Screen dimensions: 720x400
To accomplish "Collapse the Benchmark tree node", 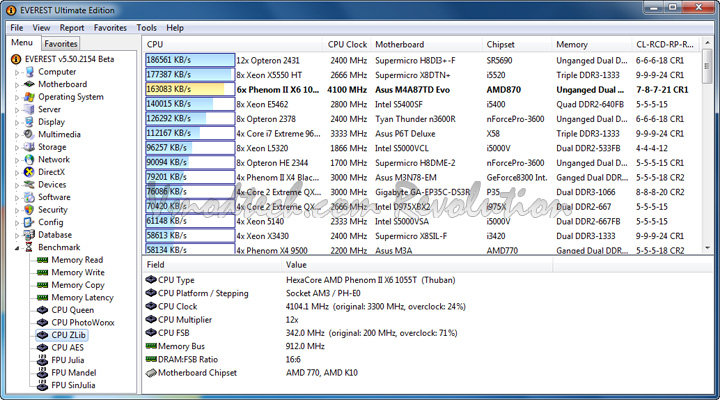I will coord(17,248).
